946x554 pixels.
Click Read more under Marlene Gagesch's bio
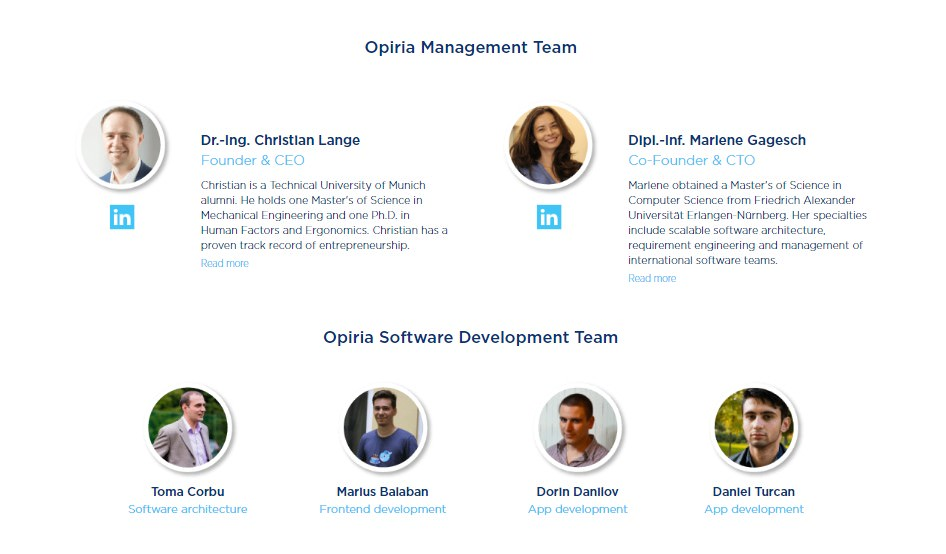(652, 278)
